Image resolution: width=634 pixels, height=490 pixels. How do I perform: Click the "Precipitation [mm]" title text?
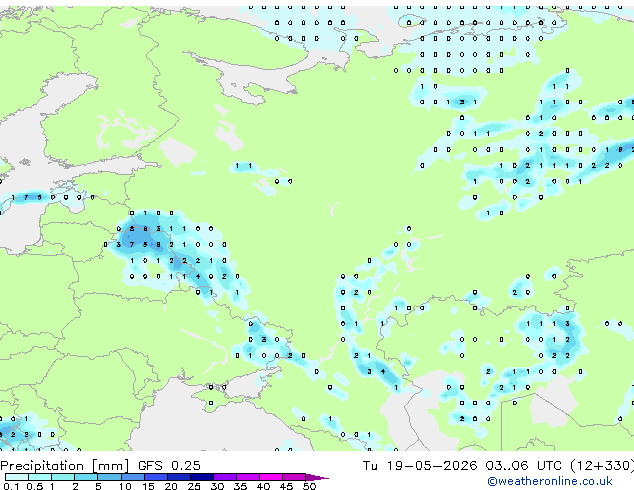coord(65,466)
